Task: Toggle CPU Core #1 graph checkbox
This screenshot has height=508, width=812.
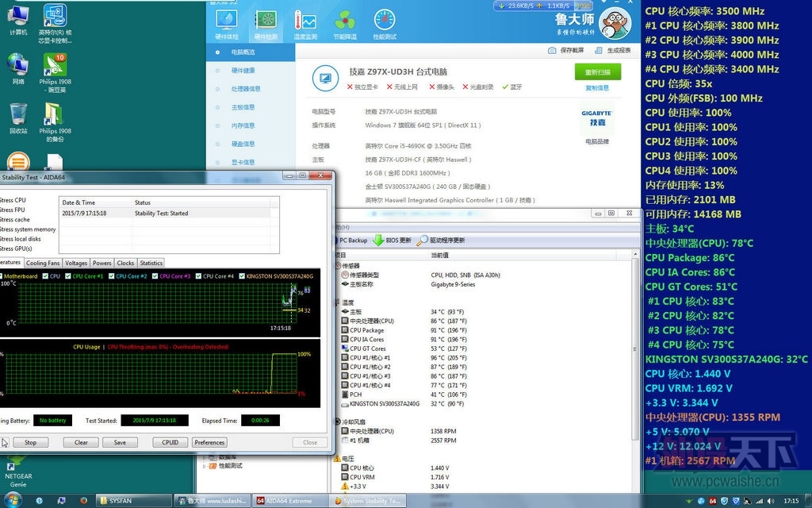Action: pyautogui.click(x=68, y=276)
